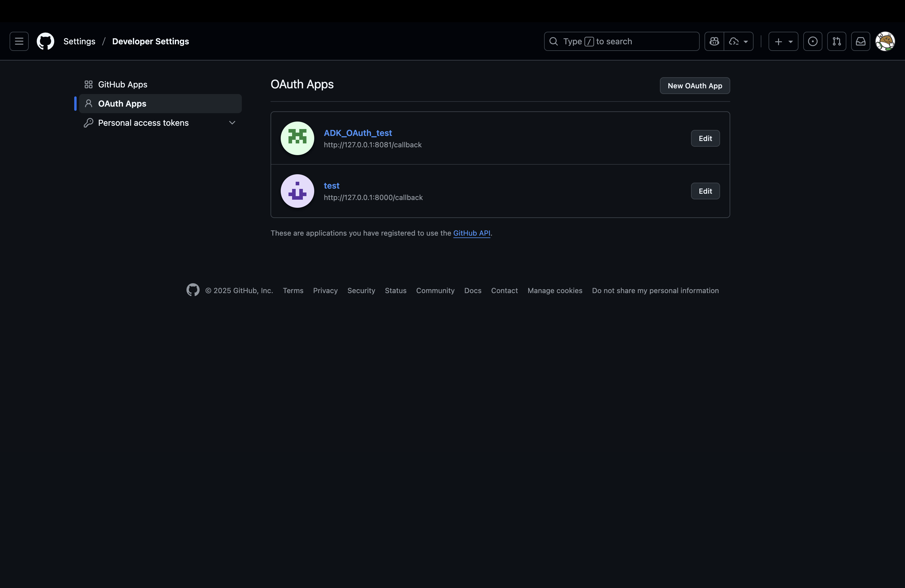Open the create new plus dropdown
This screenshot has width=905, height=588.
783,41
